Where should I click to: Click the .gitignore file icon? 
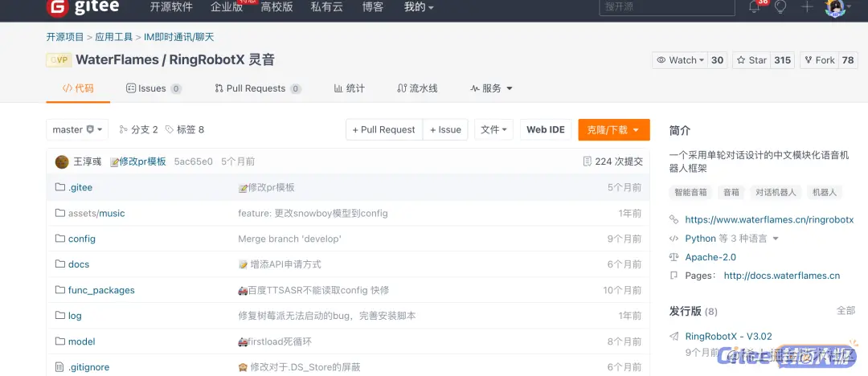[x=59, y=366]
